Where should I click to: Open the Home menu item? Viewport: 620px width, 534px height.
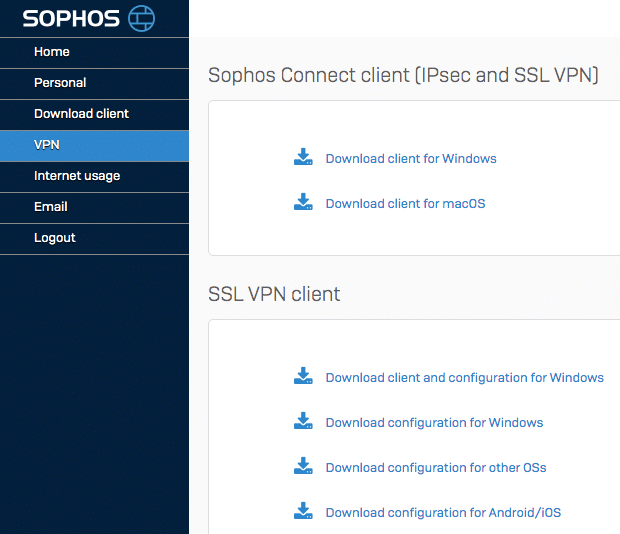95,53
